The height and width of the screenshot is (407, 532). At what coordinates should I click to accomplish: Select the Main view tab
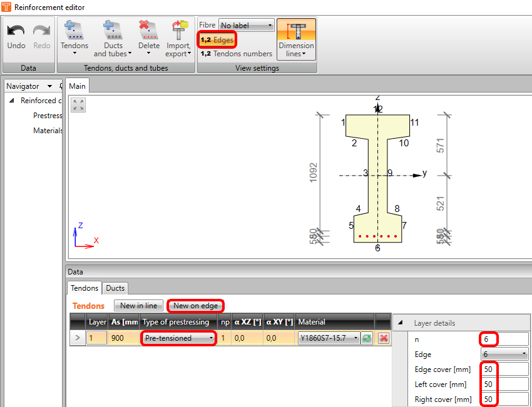78,86
